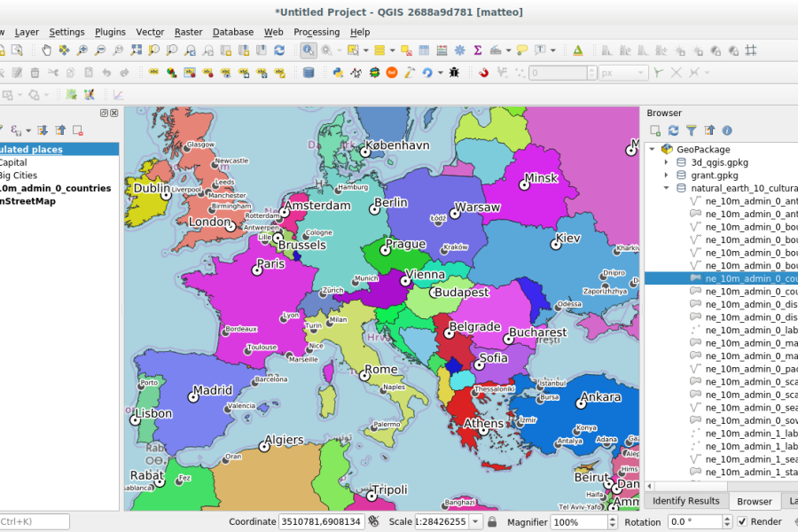Select the Measure Line tool

495,51
